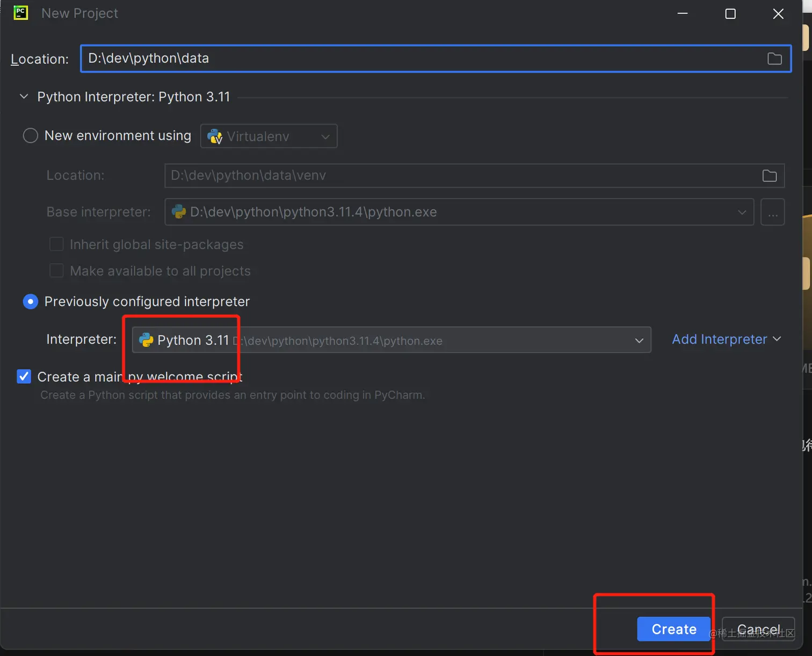Image resolution: width=812 pixels, height=656 pixels.
Task: Browse for project Location folder
Action: coord(774,59)
